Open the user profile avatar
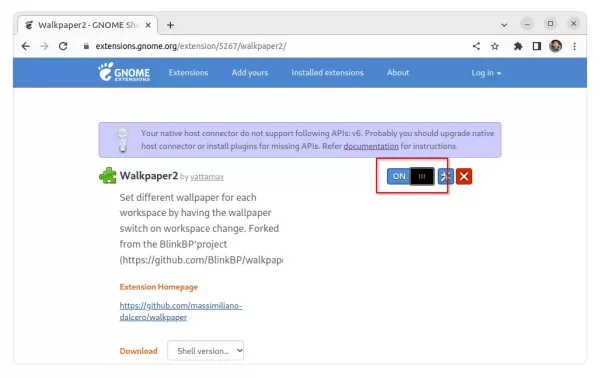 555,46
